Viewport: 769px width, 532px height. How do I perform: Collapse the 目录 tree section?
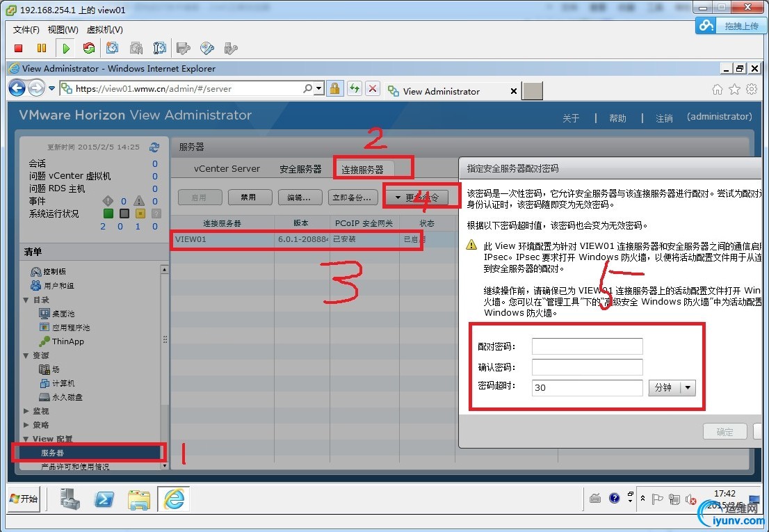coord(26,300)
